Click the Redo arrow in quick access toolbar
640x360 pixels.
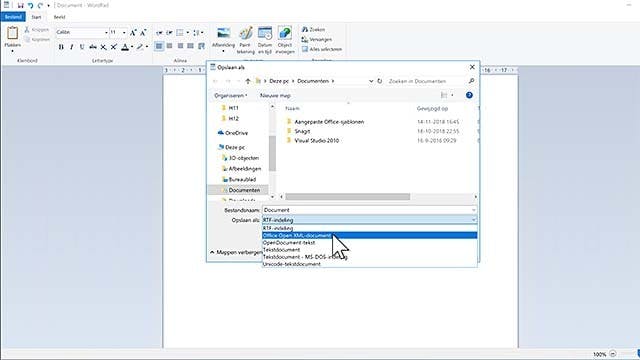(40, 5)
